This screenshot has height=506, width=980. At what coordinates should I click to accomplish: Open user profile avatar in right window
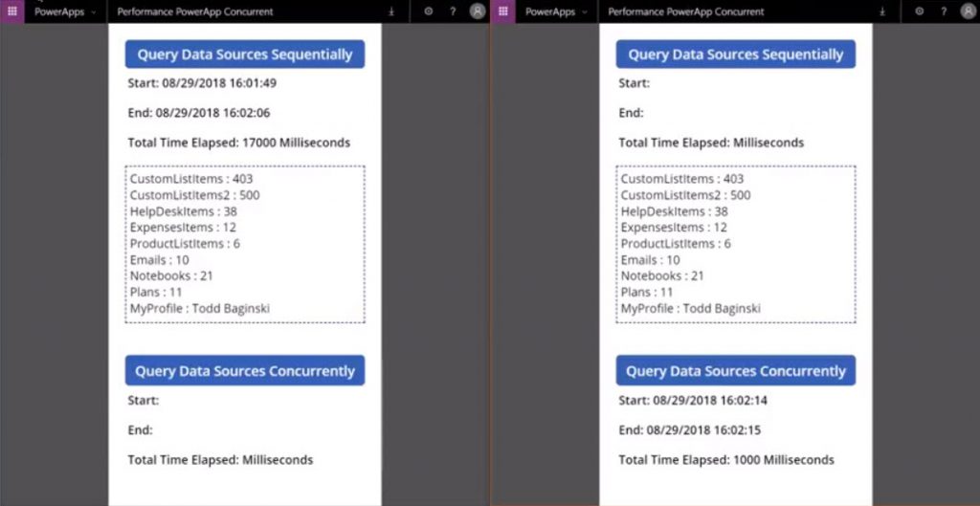(969, 11)
